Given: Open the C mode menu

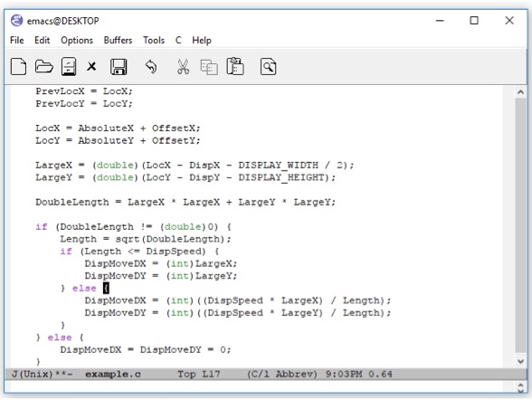Looking at the screenshot, I should (x=178, y=41).
